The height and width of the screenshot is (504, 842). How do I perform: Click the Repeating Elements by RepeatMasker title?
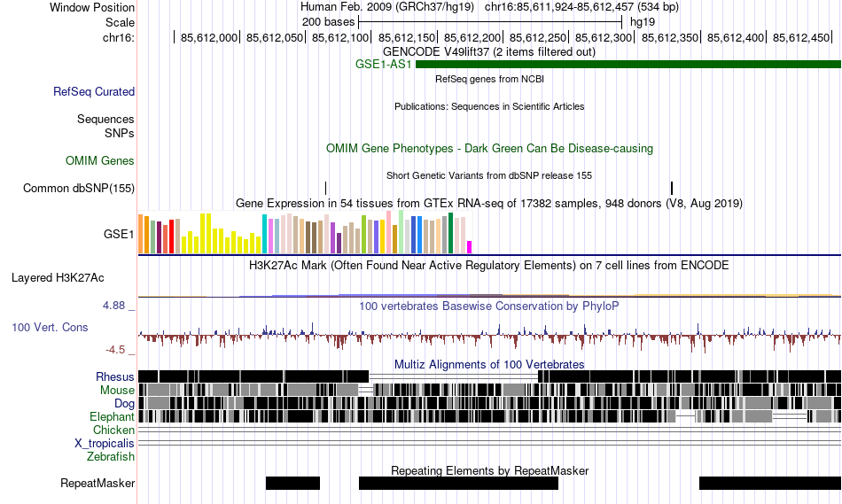[490, 470]
